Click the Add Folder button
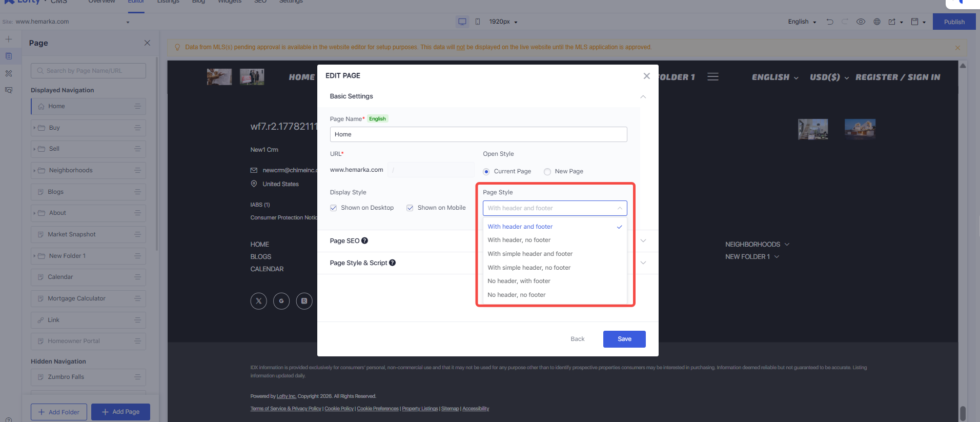 (x=59, y=412)
